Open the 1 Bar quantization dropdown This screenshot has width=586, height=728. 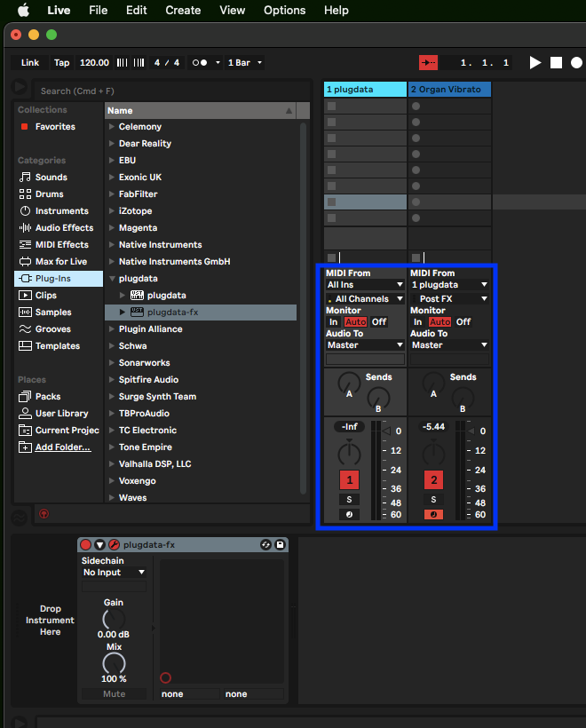coord(245,63)
